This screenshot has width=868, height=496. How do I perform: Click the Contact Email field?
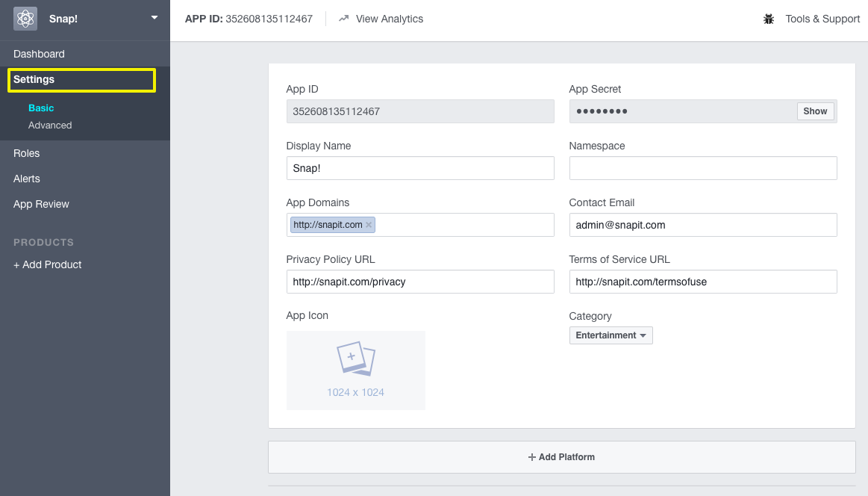(x=703, y=225)
